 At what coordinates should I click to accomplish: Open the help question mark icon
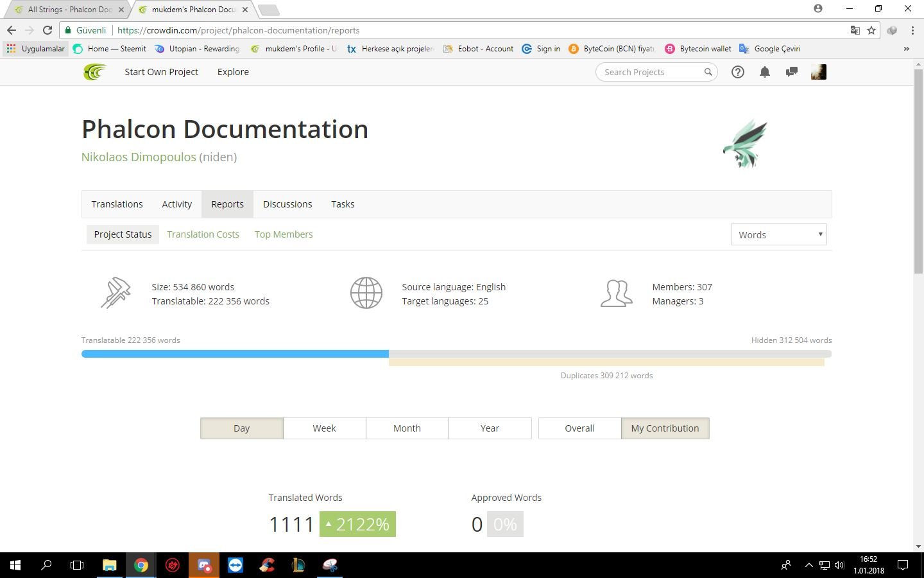[738, 72]
